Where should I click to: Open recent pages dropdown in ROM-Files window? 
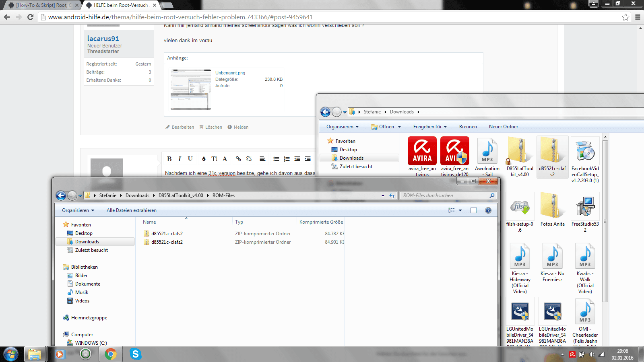pyautogui.click(x=80, y=196)
